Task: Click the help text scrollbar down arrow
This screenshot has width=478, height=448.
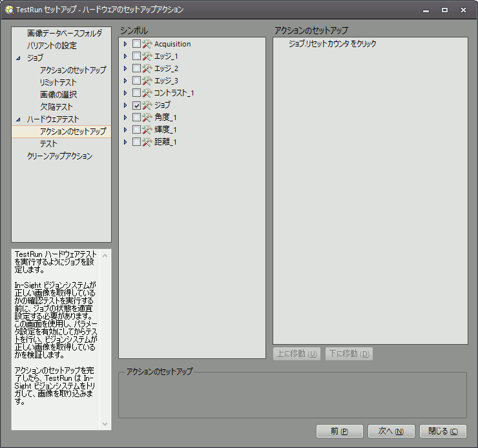Action: [x=106, y=424]
